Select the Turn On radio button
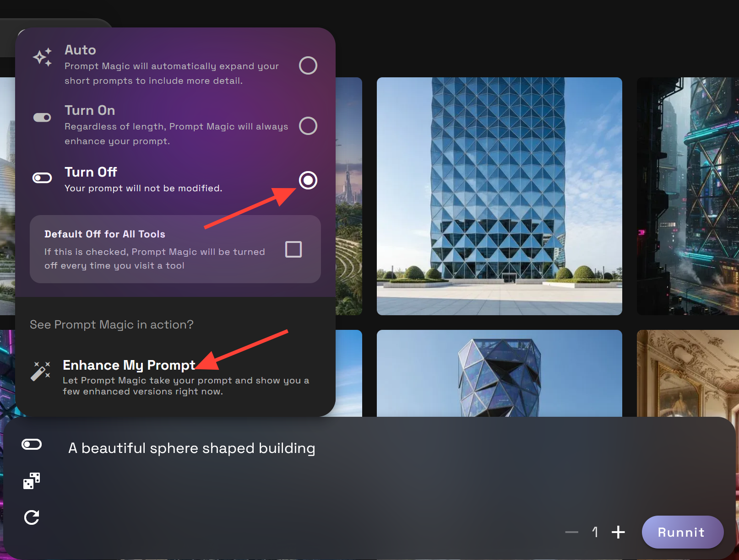 308,126
